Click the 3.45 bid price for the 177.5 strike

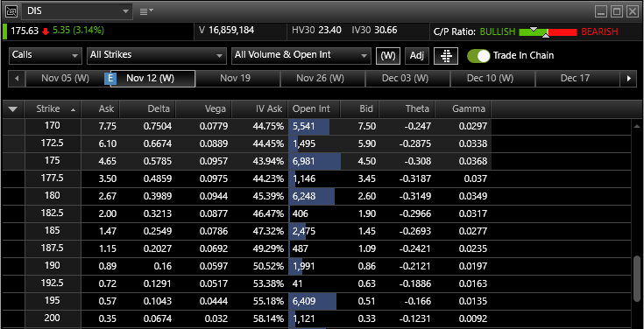pos(367,178)
